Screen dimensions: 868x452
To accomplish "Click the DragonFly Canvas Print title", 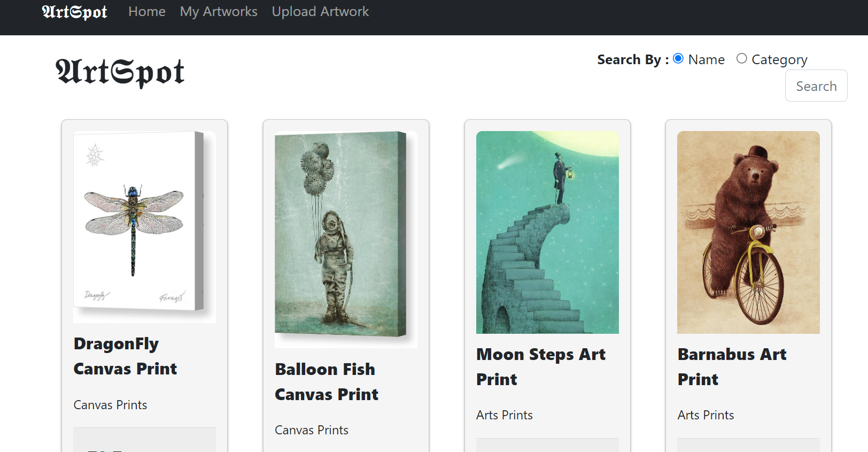I will coord(126,356).
